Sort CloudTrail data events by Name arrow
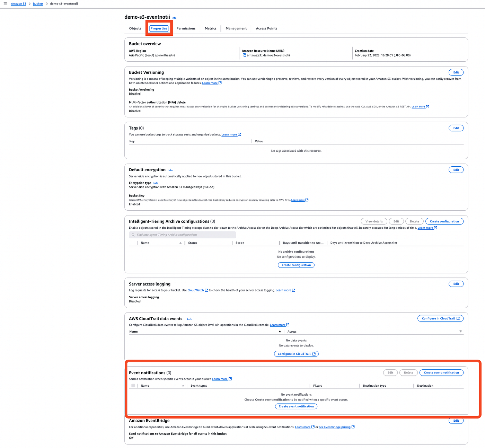The image size is (485, 448). click(x=280, y=332)
